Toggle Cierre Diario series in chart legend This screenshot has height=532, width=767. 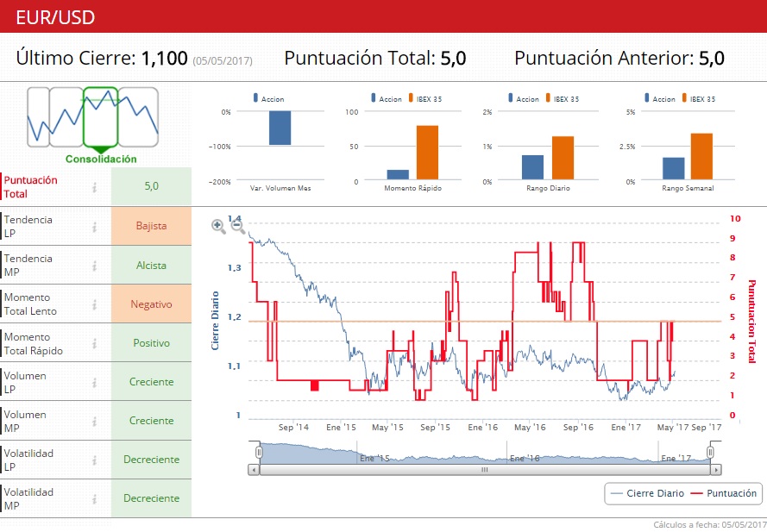pos(648,493)
